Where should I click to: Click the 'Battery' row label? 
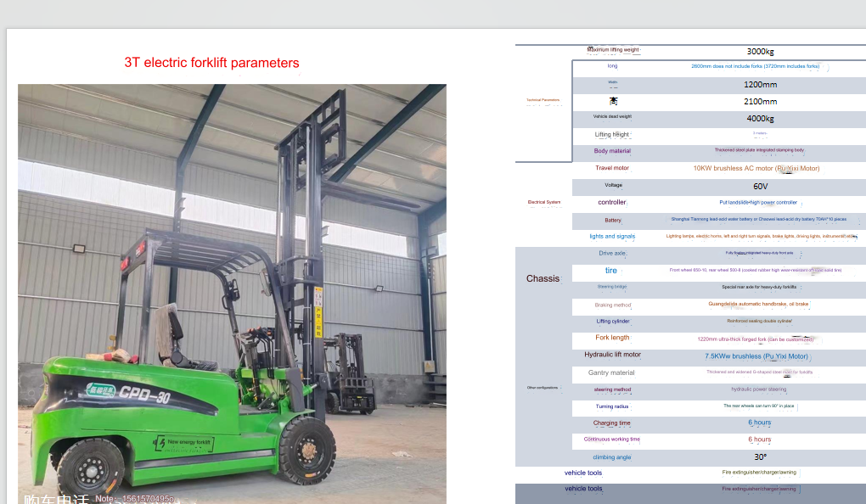pyautogui.click(x=612, y=221)
